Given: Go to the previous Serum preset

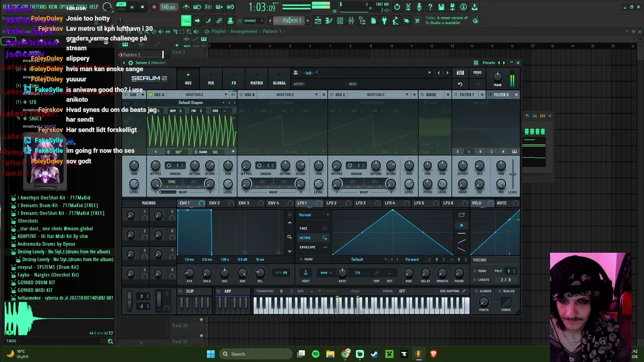Looking at the screenshot, I should coord(439,73).
